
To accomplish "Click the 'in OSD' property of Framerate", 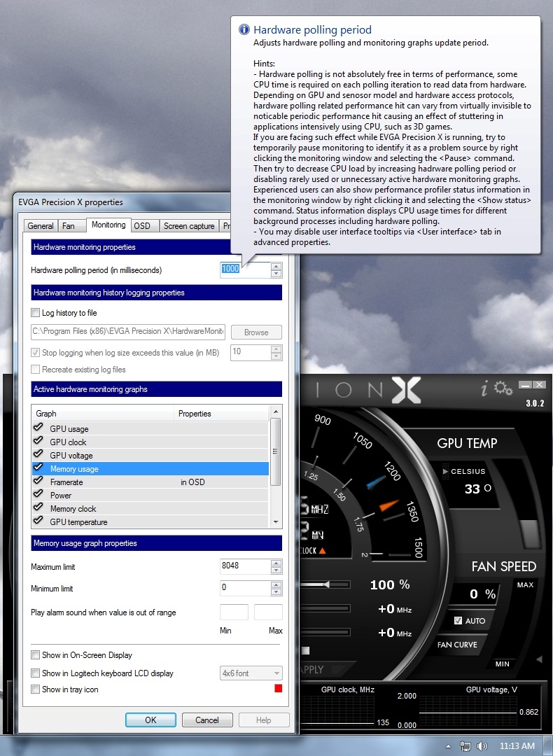I will point(192,482).
